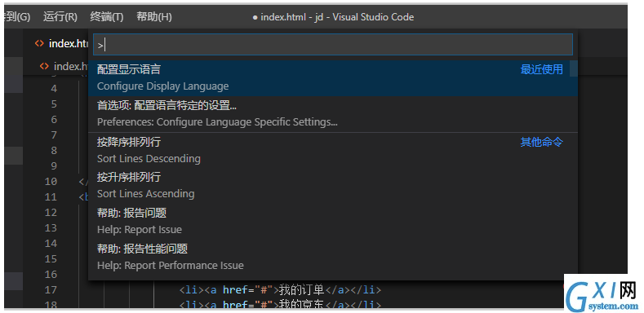Click the 其他命令 label
Screen dimensions: 644x313
[542, 143]
